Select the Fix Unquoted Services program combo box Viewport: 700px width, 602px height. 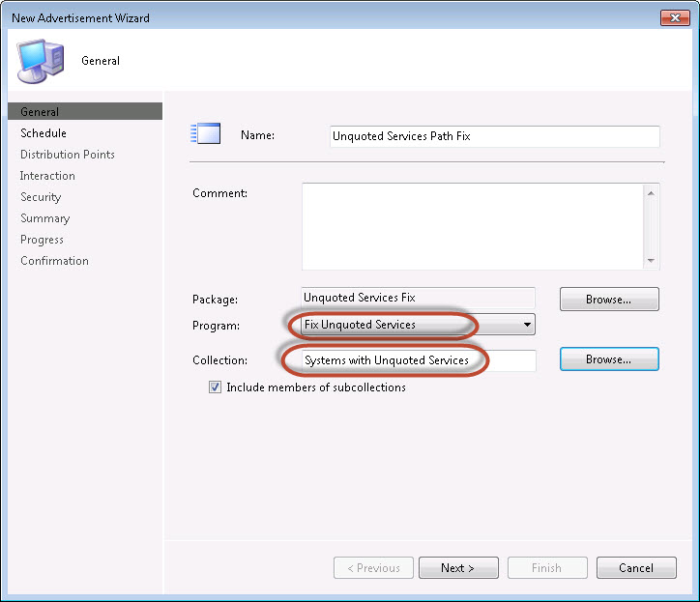pos(418,325)
